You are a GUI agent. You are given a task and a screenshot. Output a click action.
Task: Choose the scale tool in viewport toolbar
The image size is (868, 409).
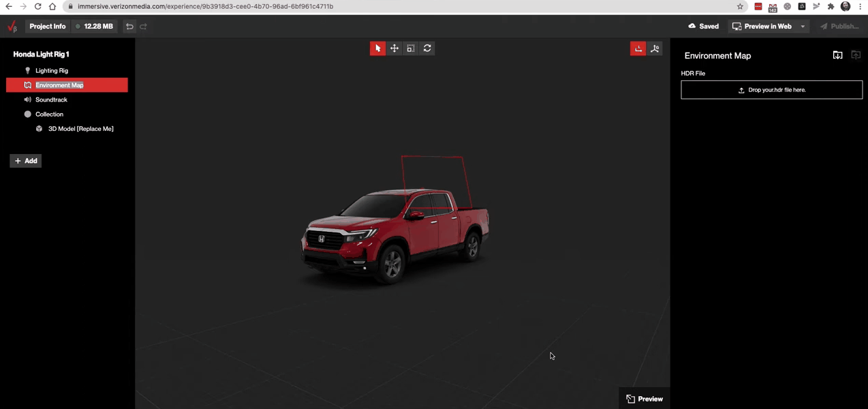point(410,48)
